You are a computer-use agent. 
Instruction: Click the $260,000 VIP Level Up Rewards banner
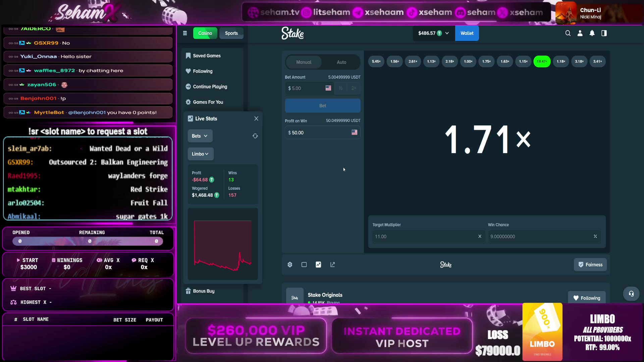pos(256,336)
